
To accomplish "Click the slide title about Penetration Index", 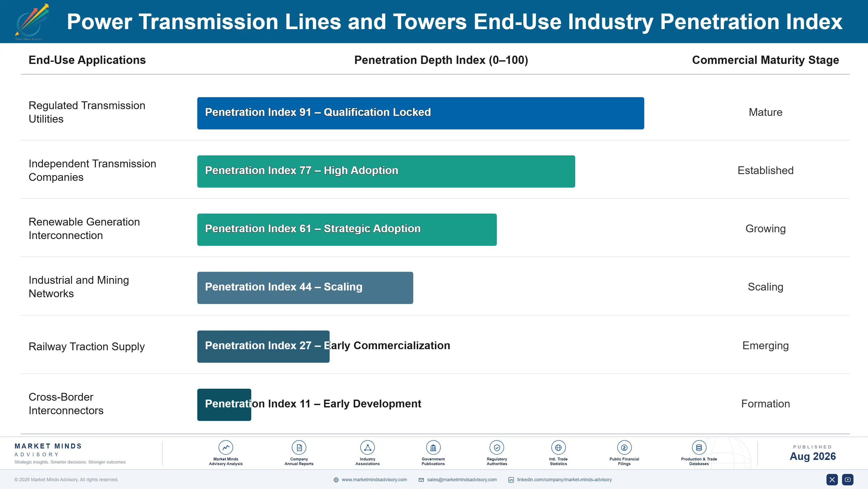I will (x=455, y=22).
